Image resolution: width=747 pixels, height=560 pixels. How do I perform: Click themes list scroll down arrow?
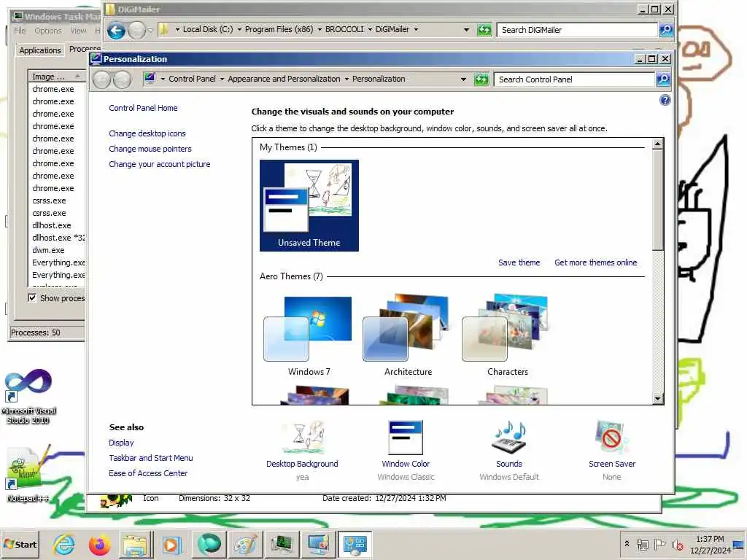[x=657, y=399]
